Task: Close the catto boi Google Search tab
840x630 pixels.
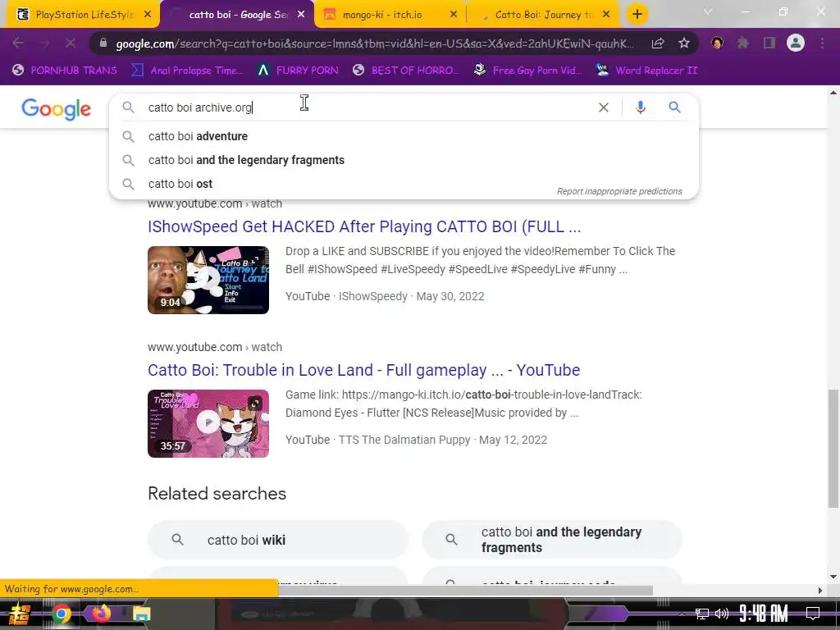Action: pos(300,15)
